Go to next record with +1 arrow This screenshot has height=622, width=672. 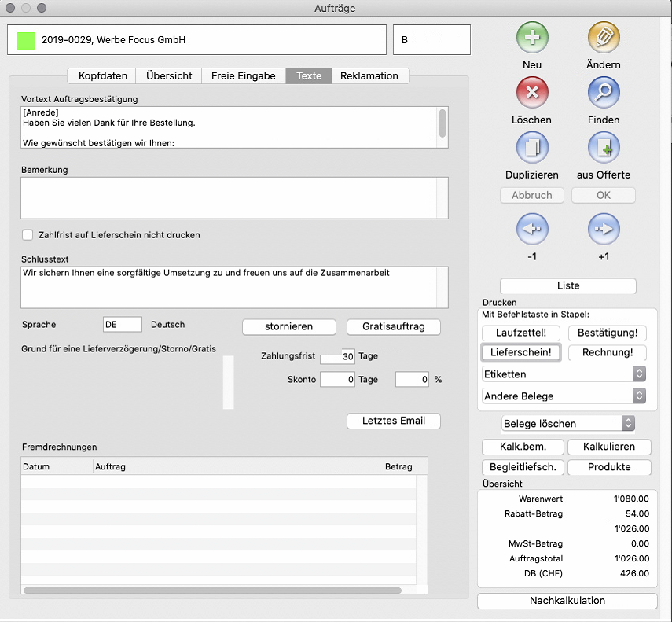tap(604, 230)
